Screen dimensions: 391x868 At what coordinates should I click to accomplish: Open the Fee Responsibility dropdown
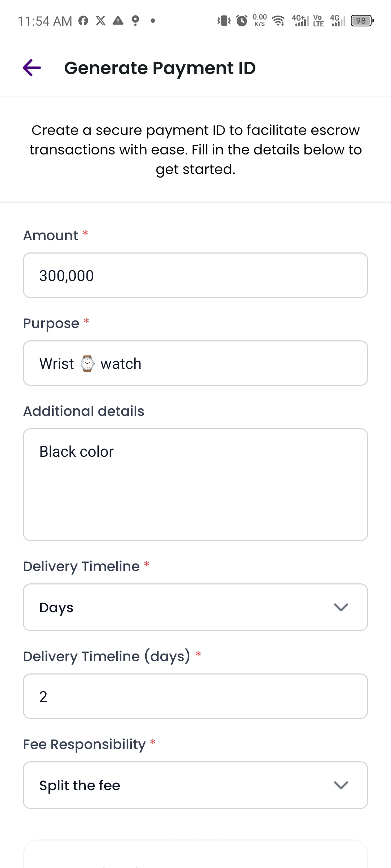click(x=195, y=785)
